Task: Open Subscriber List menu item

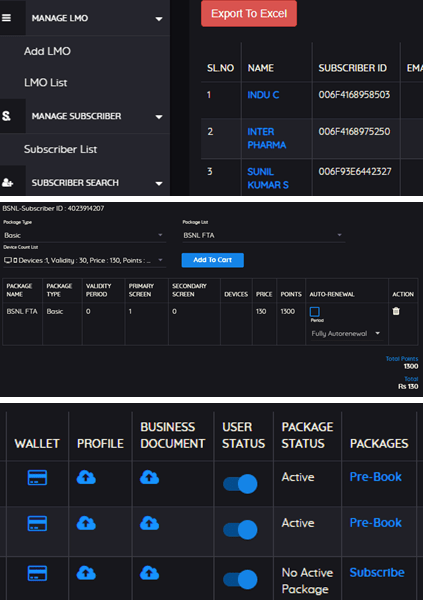Action: (60, 149)
